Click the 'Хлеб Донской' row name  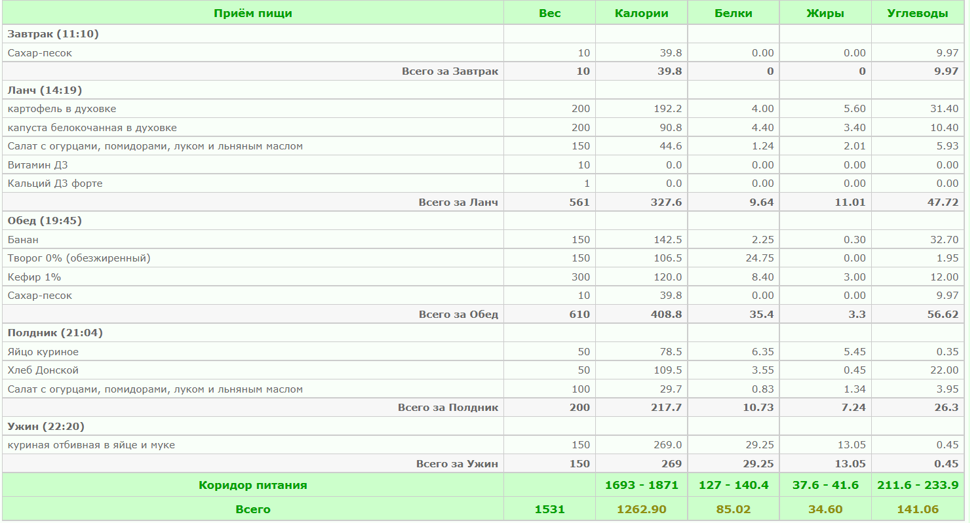click(43, 370)
